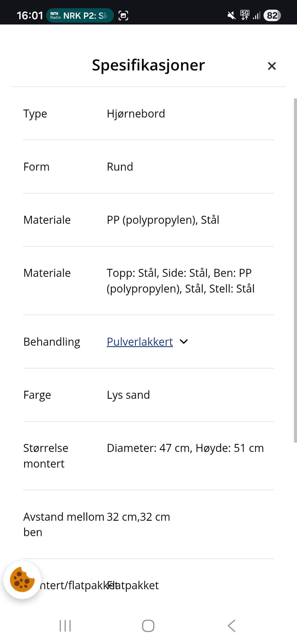Tap the Back navigation arrow
297x644 pixels.
231,626
